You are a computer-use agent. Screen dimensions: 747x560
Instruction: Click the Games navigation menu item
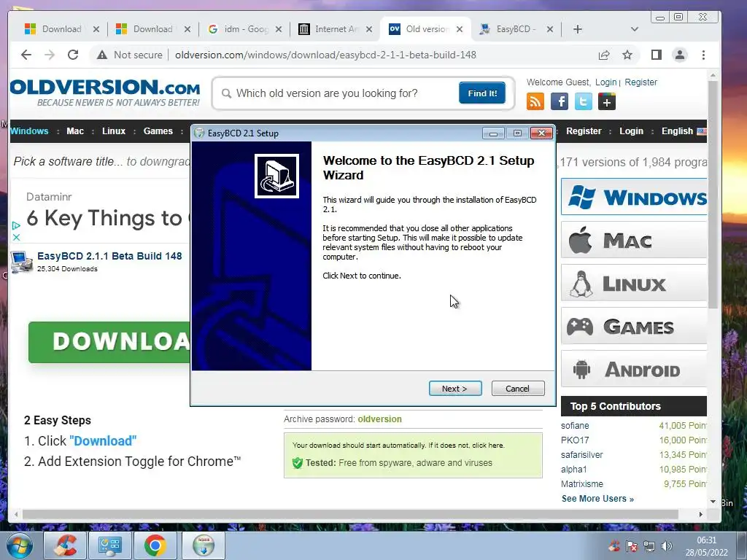tap(158, 131)
